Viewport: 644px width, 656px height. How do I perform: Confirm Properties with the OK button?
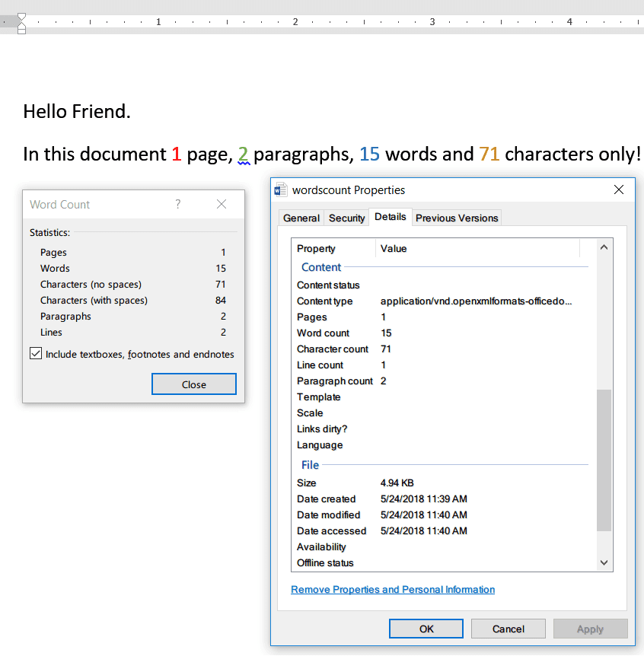pyautogui.click(x=426, y=629)
